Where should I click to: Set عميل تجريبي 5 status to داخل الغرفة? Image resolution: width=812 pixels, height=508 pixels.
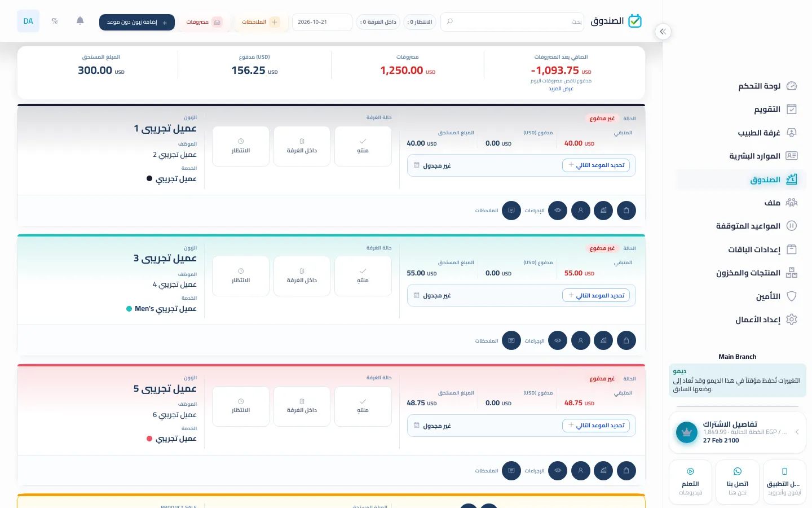[x=302, y=406]
